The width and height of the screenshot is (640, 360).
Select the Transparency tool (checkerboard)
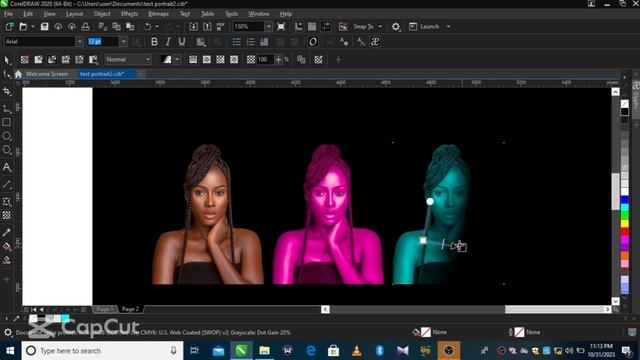click(x=7, y=215)
